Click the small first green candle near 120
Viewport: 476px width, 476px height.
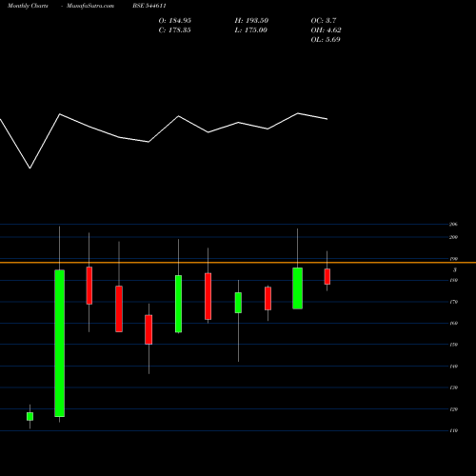tap(30, 416)
